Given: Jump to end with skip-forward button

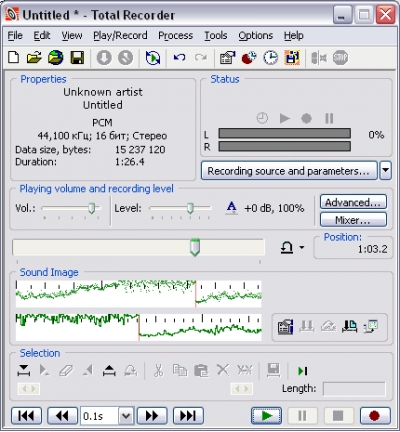Looking at the screenshot, I should click(188, 416).
